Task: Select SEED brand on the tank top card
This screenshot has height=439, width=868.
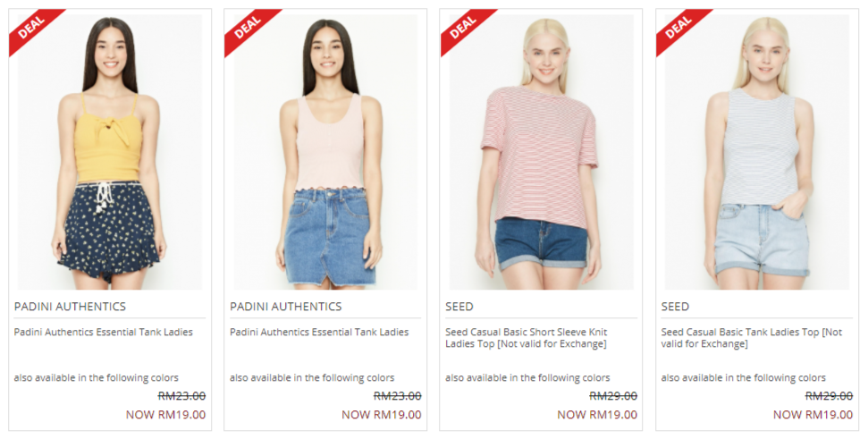Action: (675, 306)
